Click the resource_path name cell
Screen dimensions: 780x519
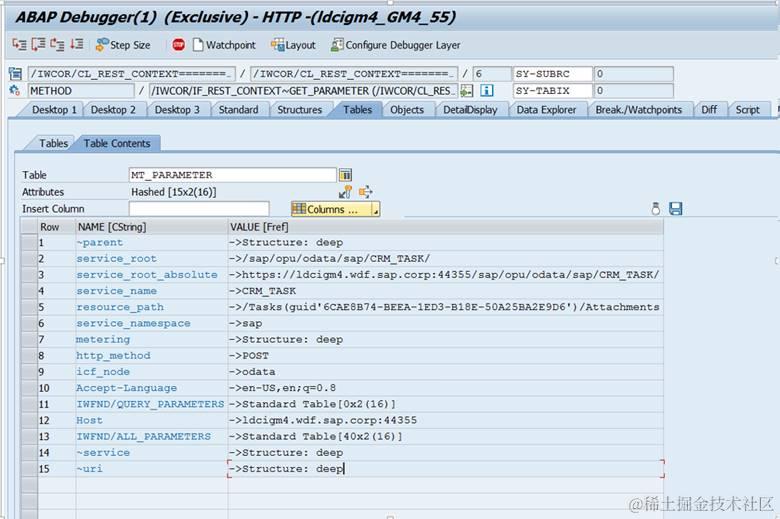[x=151, y=307]
